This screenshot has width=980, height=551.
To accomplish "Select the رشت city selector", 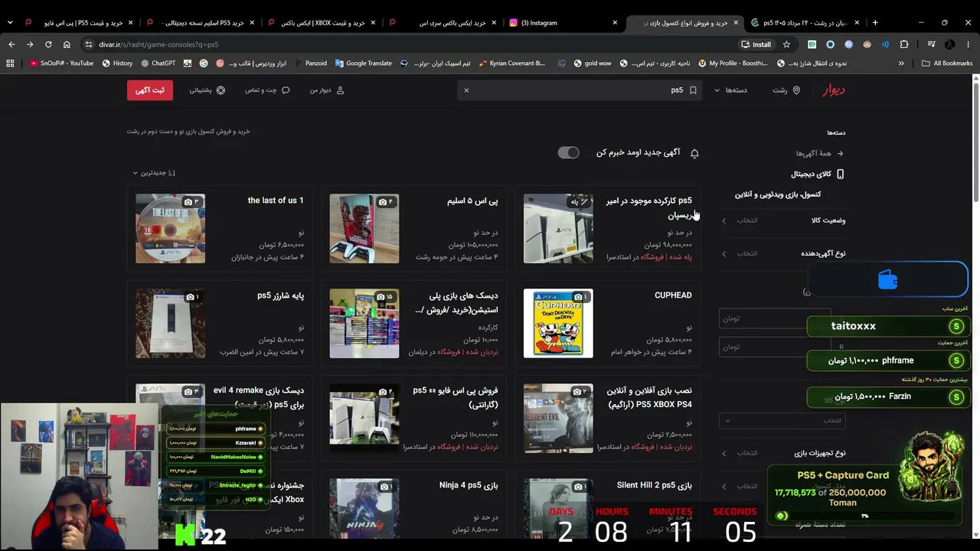I will (786, 90).
